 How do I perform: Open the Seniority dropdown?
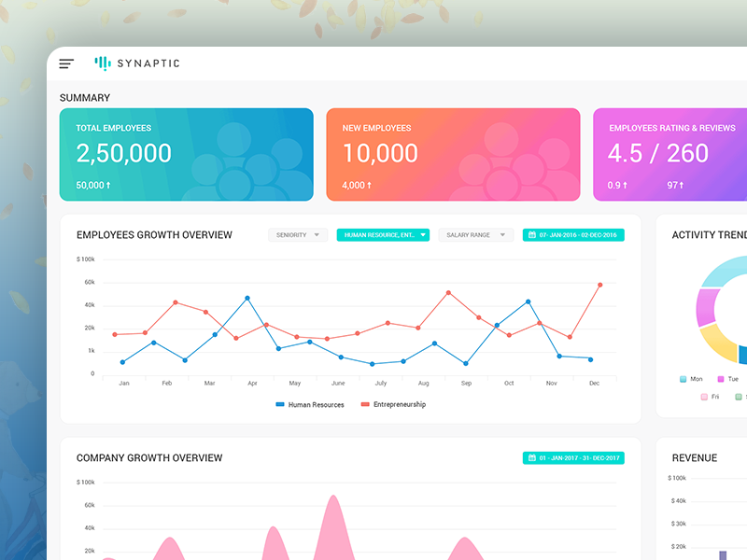297,234
